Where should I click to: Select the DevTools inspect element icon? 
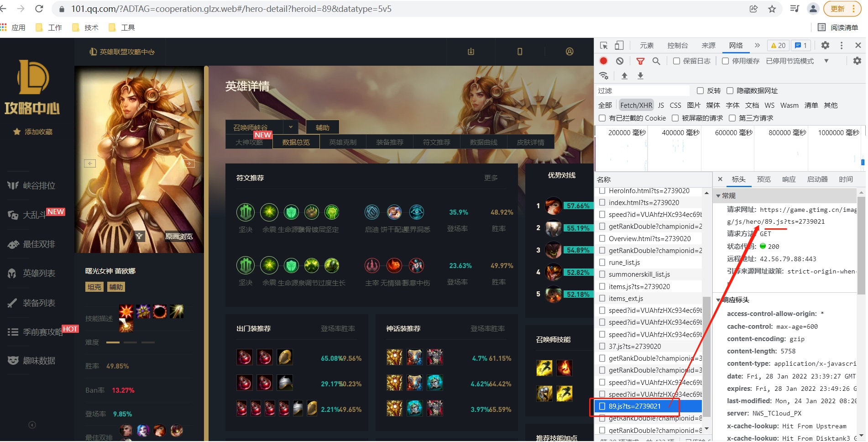click(x=604, y=45)
